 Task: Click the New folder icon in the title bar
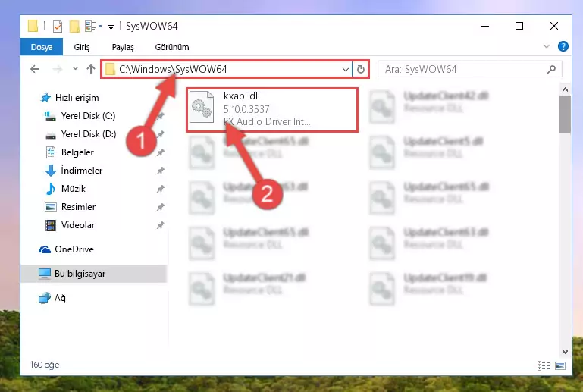tap(74, 27)
